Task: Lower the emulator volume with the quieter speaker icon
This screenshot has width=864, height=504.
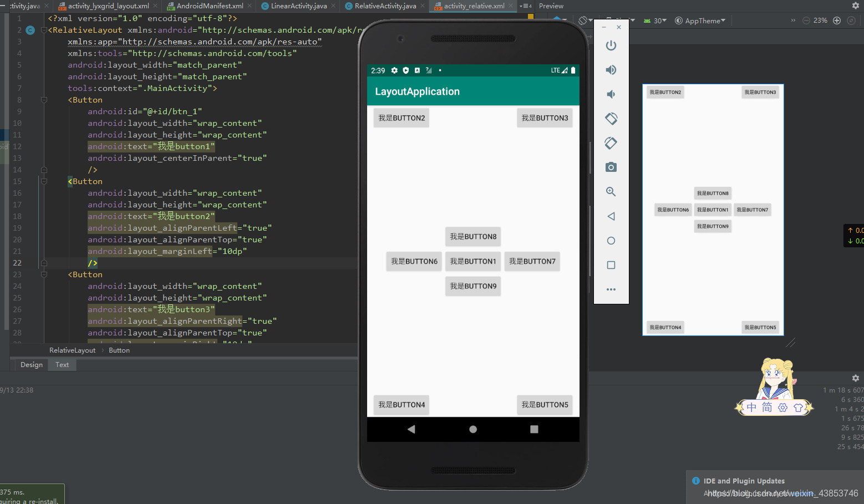Action: point(611,94)
